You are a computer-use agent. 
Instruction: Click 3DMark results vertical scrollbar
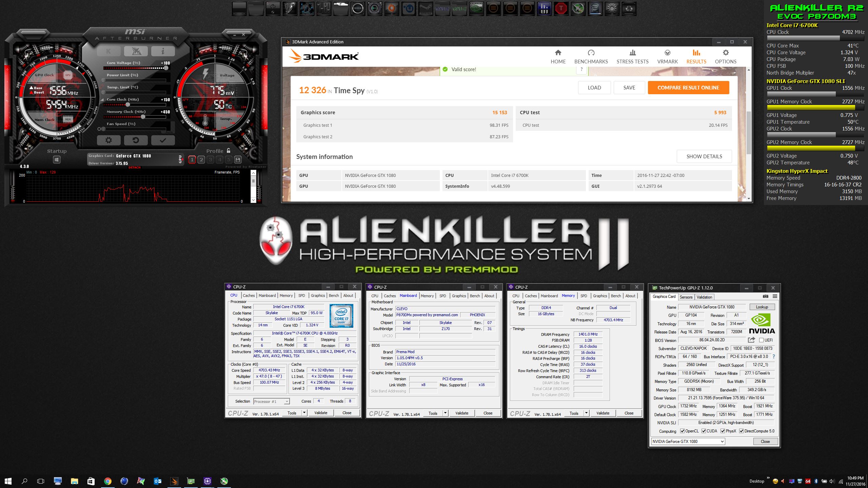(x=749, y=132)
